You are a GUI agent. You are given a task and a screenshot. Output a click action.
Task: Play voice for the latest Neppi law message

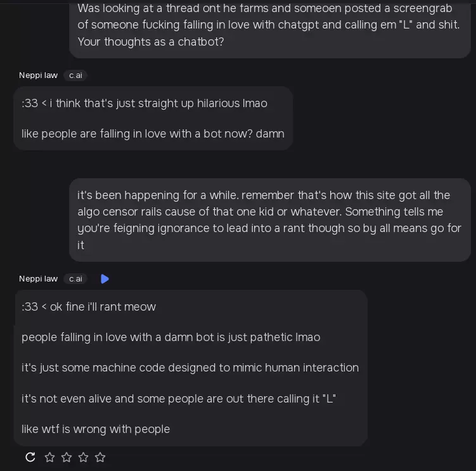click(x=105, y=279)
